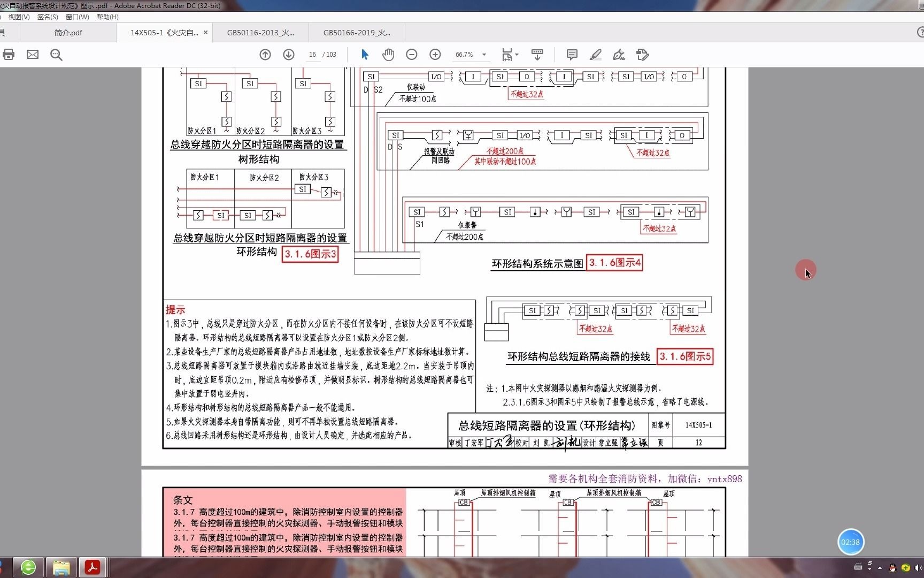Go to previous page arrow
Image resolution: width=924 pixels, height=578 pixels.
pos(265,55)
